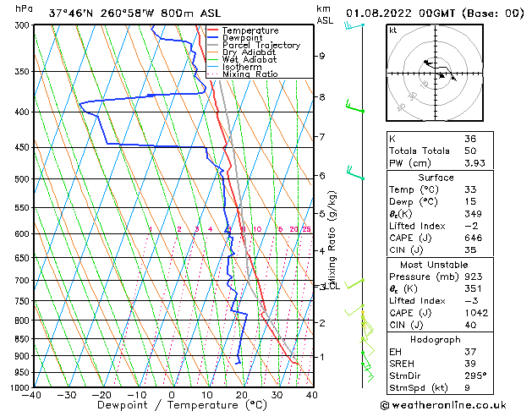Viewport: 532px width, 411px height.
Task: Click the 'Dewpoint / Temperature (°C)' axis title
Action: 182,405
